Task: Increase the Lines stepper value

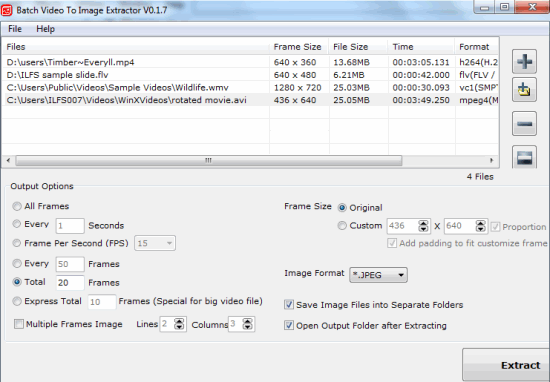Action: click(x=179, y=321)
